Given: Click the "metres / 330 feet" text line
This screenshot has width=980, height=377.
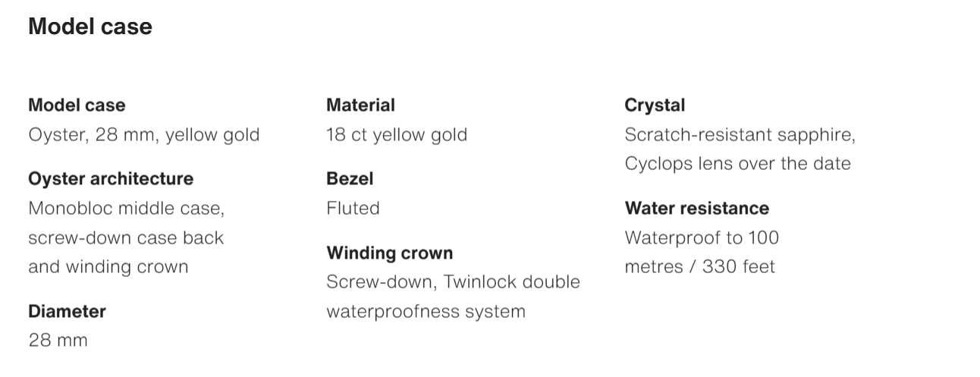Looking at the screenshot, I should (699, 267).
